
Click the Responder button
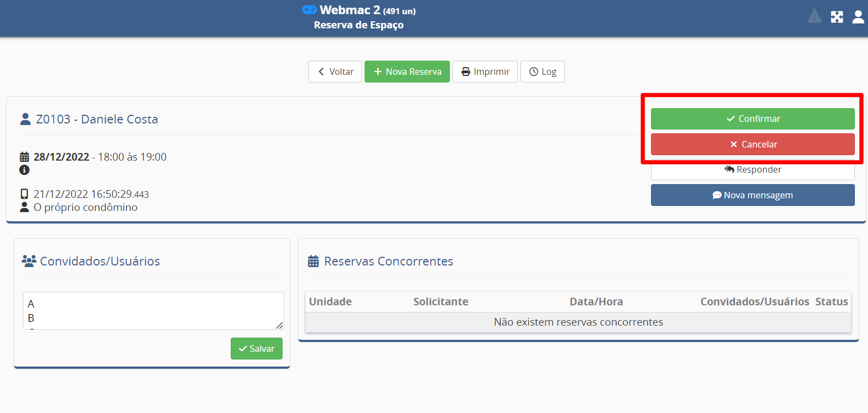752,171
